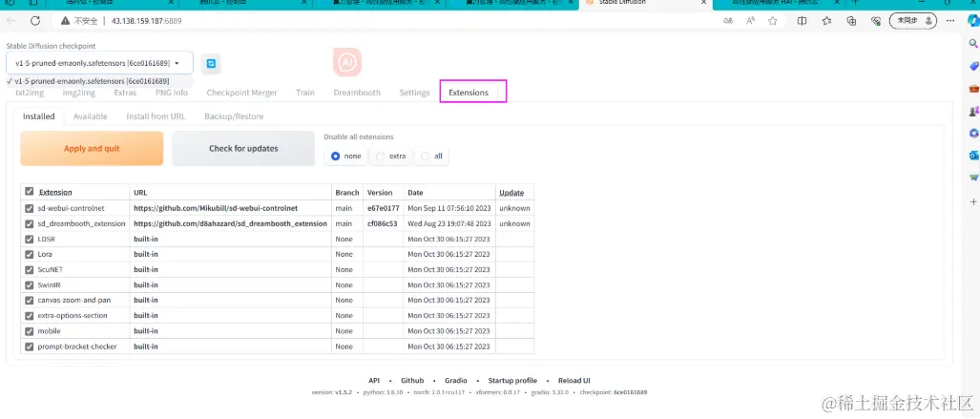Screen dimensions: 980x419
Task: Open the Copilot icon in the sidebar
Action: click(972, 21)
